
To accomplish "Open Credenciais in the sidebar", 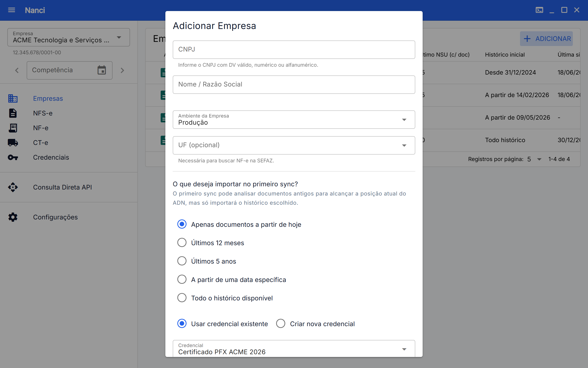I will [68, 157].
